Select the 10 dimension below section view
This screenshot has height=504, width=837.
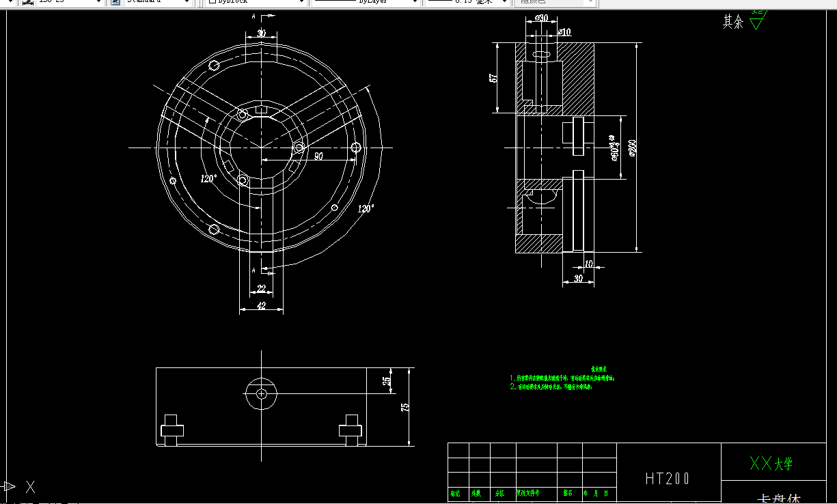click(x=590, y=264)
